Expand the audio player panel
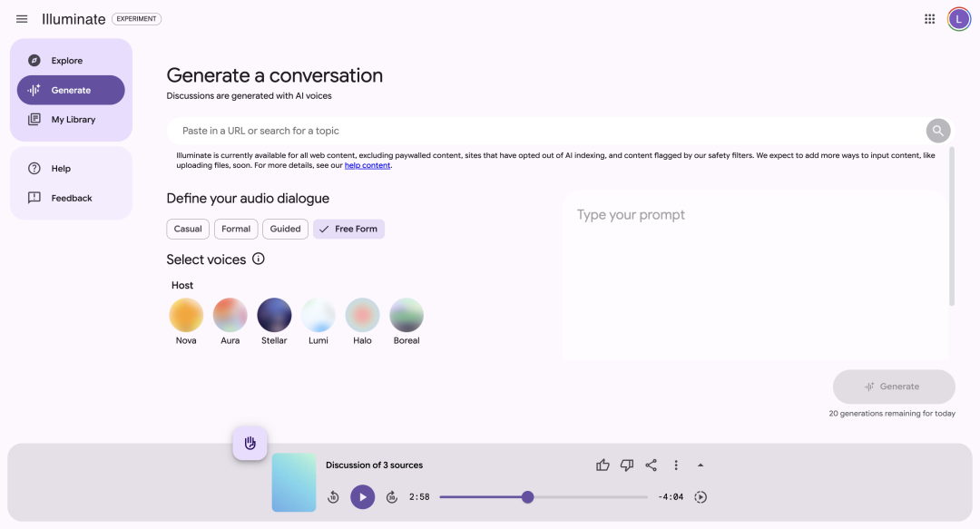 coord(701,465)
